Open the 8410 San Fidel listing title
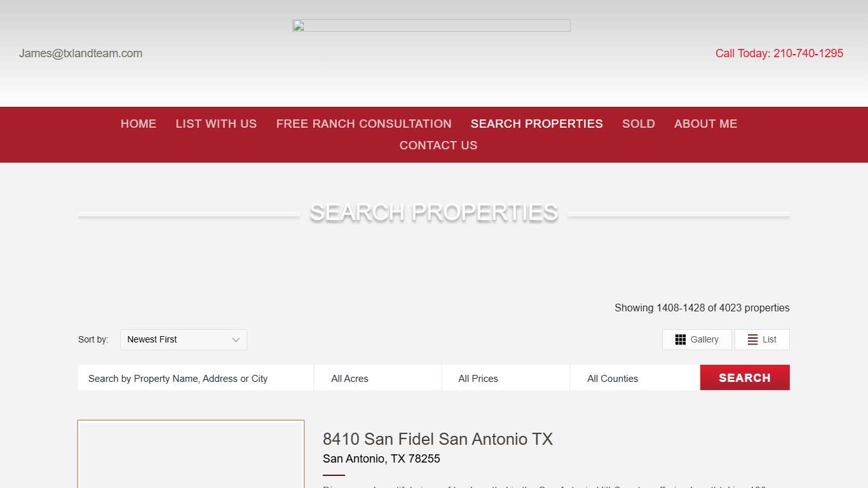 [x=438, y=439]
